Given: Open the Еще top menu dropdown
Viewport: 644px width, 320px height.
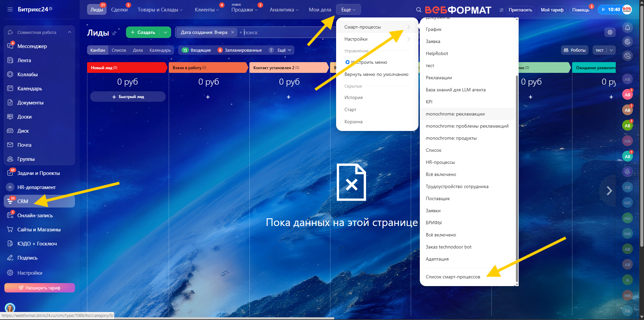Looking at the screenshot, I should (348, 10).
